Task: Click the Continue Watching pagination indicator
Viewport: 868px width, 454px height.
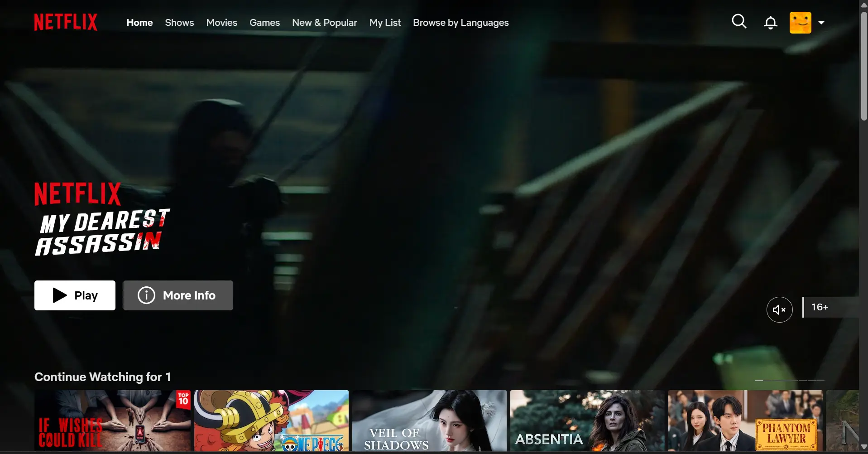Action: click(x=789, y=380)
